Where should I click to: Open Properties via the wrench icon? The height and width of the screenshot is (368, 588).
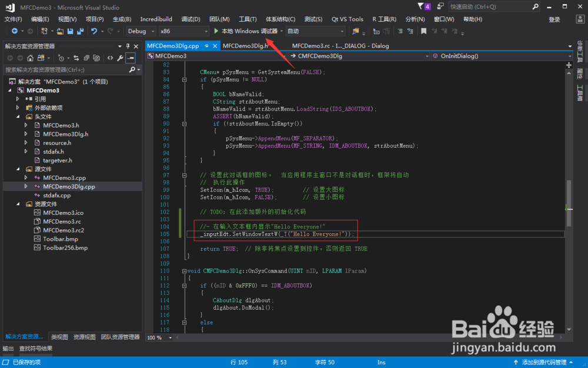(x=120, y=58)
